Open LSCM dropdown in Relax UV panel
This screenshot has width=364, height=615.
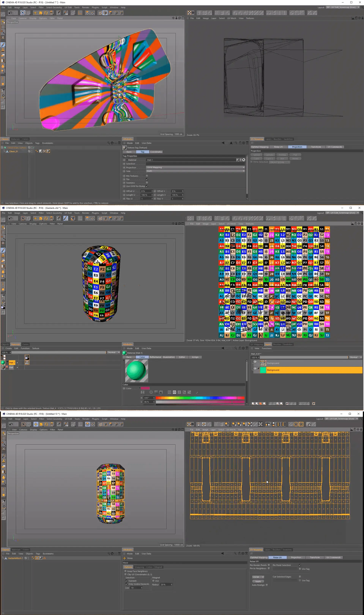pos(258,577)
